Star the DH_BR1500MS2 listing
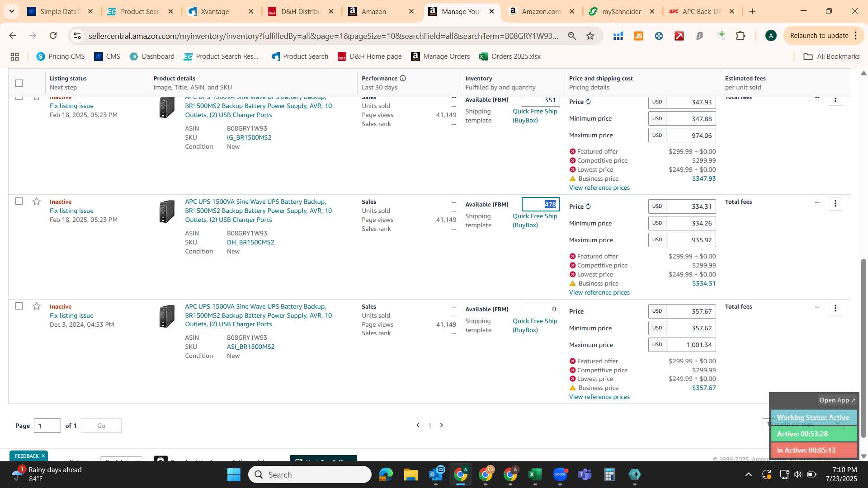Image resolution: width=868 pixels, height=488 pixels. click(37, 202)
